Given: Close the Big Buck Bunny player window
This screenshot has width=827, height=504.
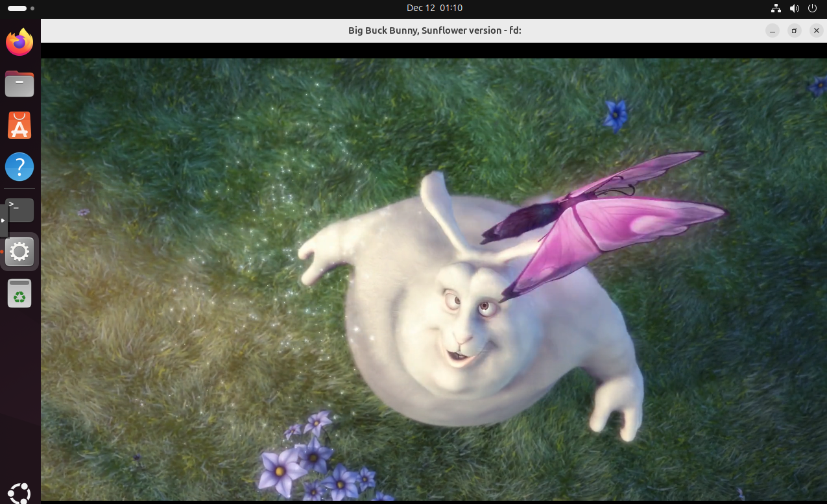Looking at the screenshot, I should click(x=816, y=30).
